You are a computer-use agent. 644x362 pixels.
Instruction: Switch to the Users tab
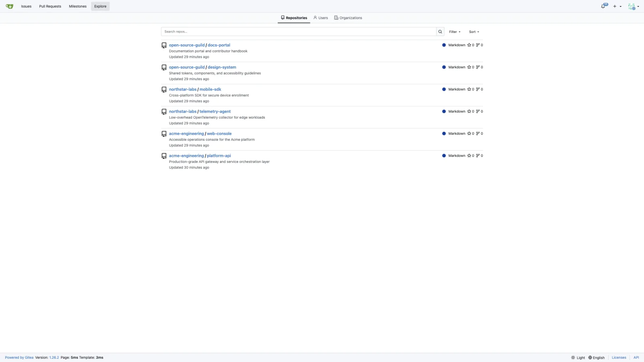(x=320, y=18)
